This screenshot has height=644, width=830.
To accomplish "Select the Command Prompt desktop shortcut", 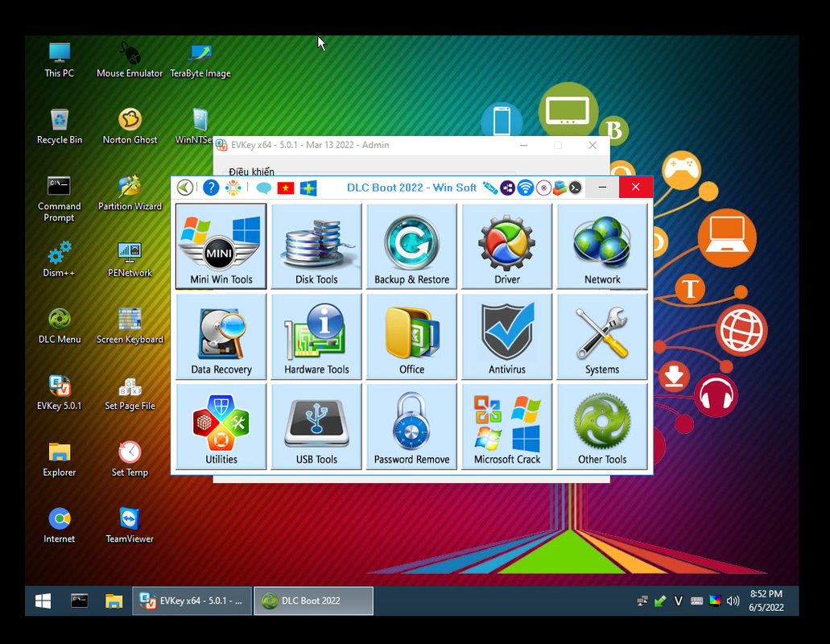I will tap(60, 199).
